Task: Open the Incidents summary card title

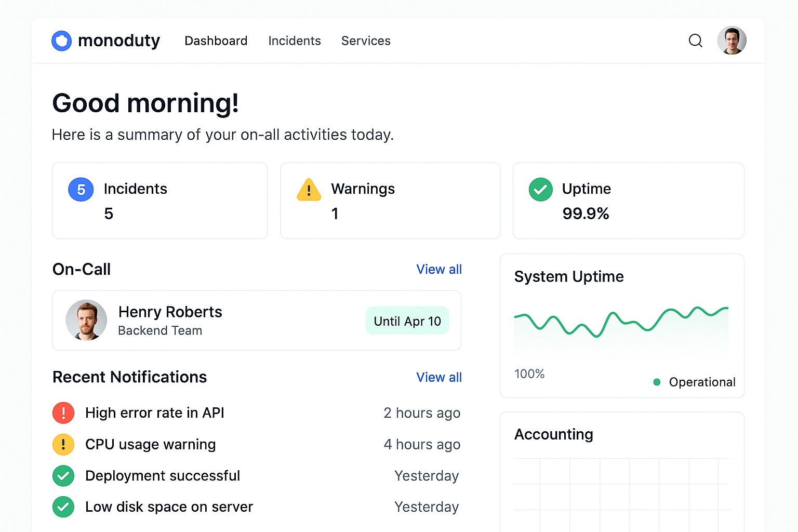Action: click(136, 189)
